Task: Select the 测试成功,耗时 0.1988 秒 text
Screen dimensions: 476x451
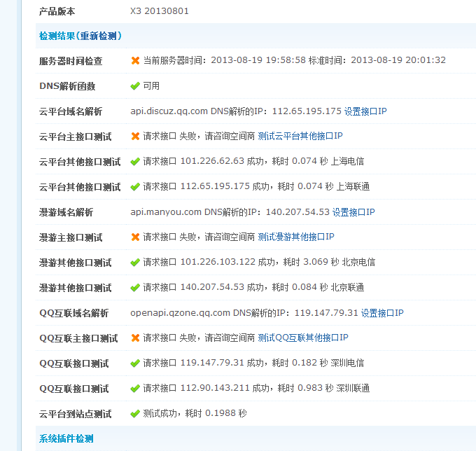Action: pos(195,413)
